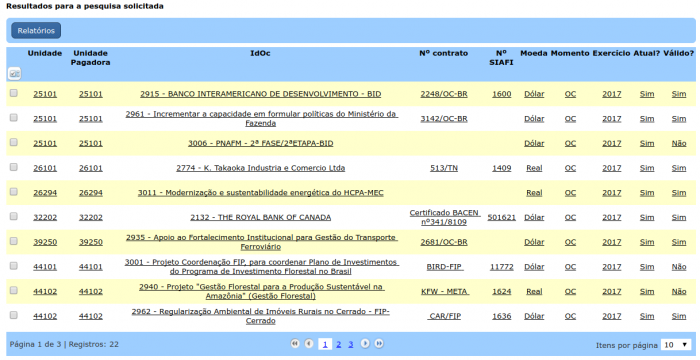Click the IdOc column header
Image resolution: width=700 pixels, height=360 pixels.
coord(260,53)
